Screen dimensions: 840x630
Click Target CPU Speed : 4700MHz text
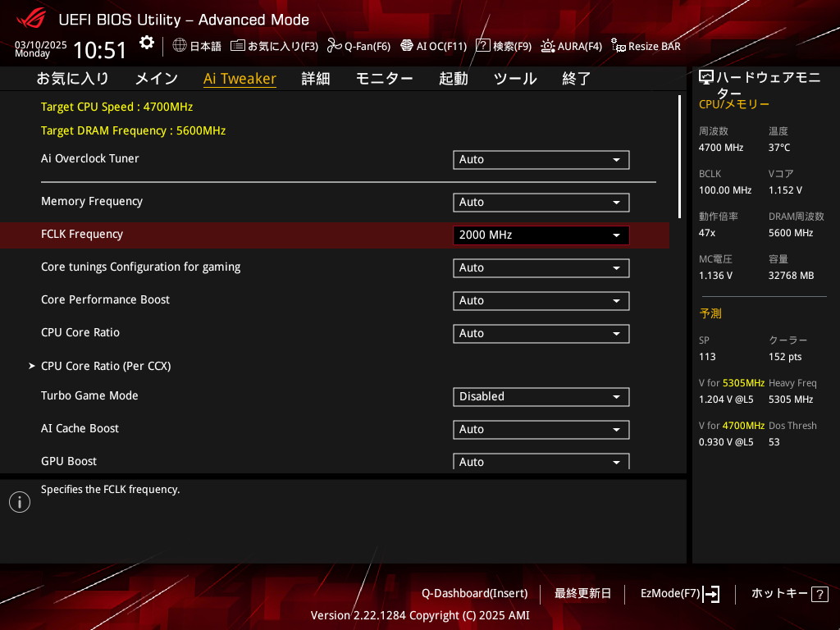click(116, 107)
